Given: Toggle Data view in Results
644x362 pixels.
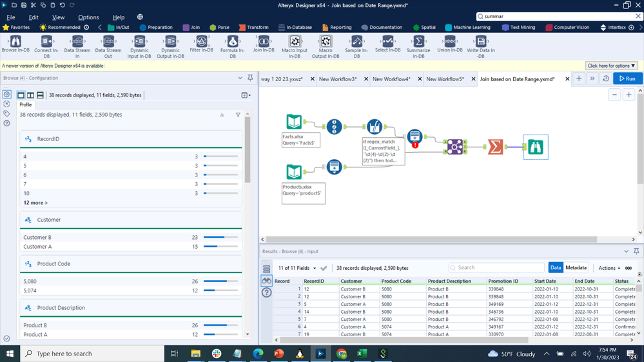Looking at the screenshot, I should (555, 267).
